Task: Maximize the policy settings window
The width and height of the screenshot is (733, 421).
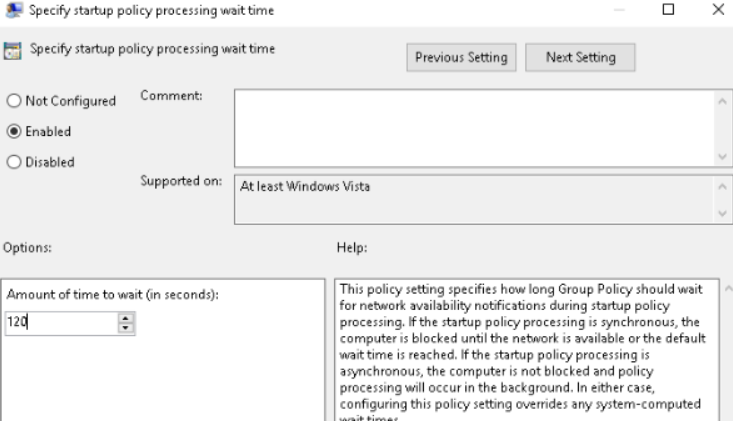Action: (x=668, y=9)
